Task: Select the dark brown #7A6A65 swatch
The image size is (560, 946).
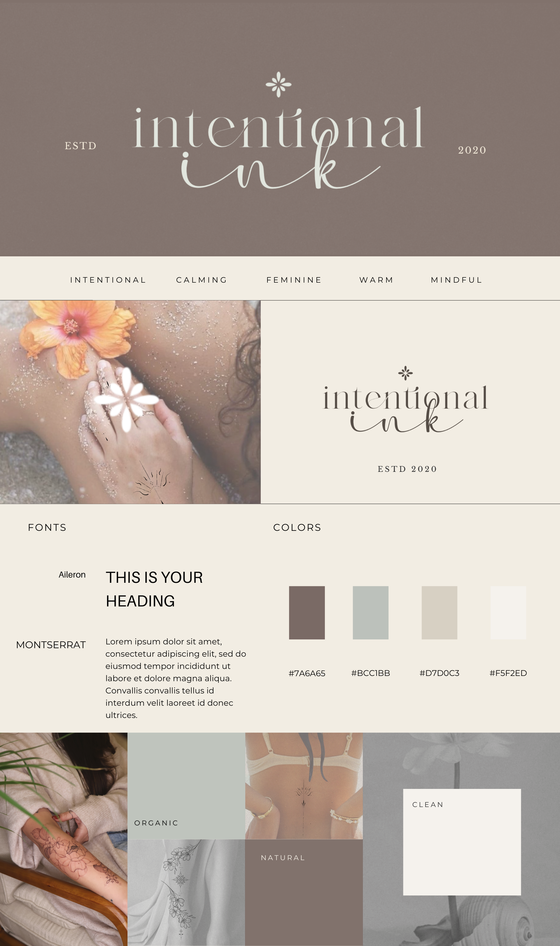Action: tap(307, 613)
